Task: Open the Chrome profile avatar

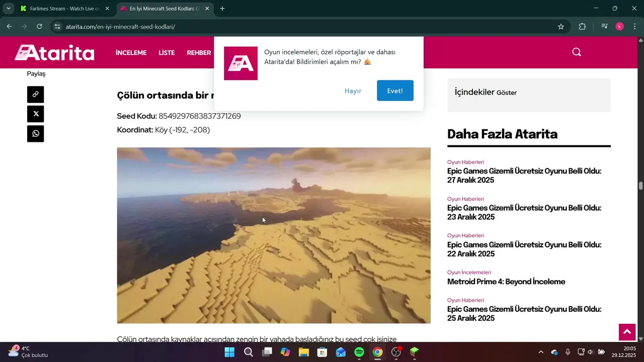Action: pyautogui.click(x=620, y=27)
